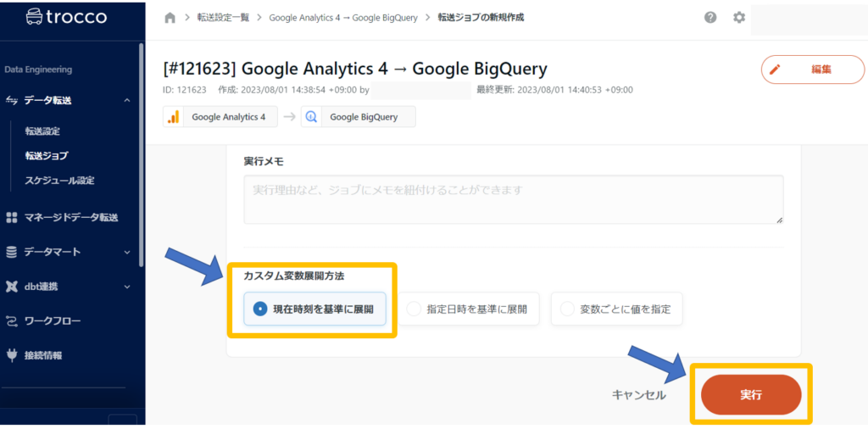Open settings gear icon in header
Screen dimensions: 868x429
pos(739,18)
